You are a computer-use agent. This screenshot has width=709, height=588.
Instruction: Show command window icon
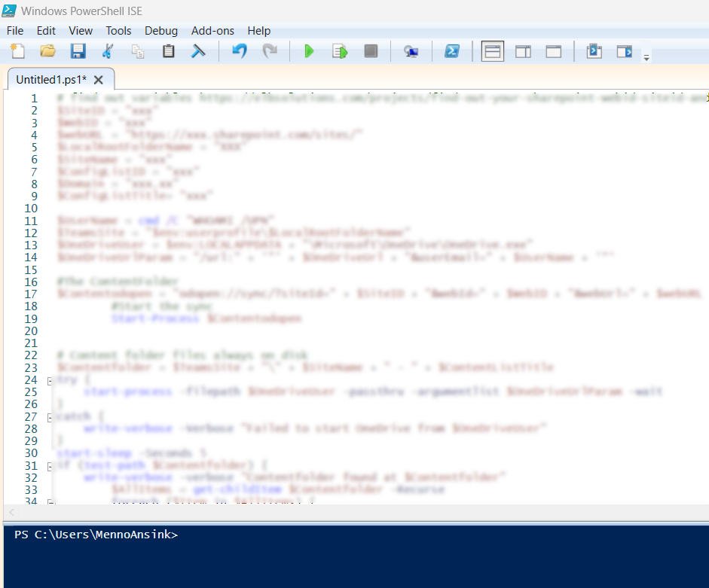coord(594,51)
